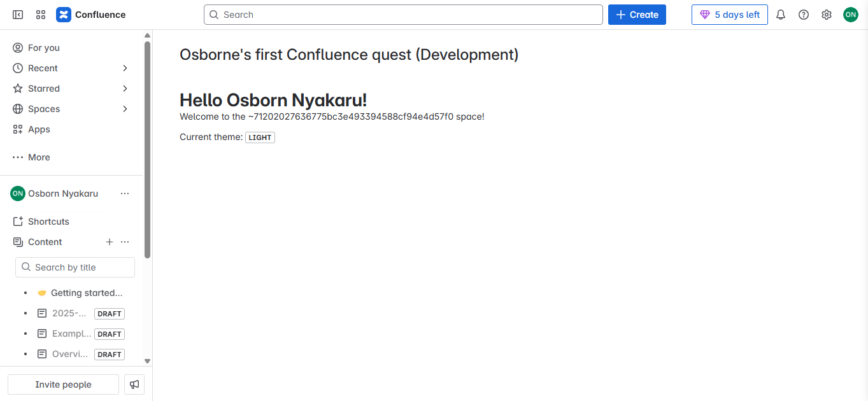Viewport: 868px width, 401px height.
Task: Open Getting started page
Action: click(x=87, y=293)
